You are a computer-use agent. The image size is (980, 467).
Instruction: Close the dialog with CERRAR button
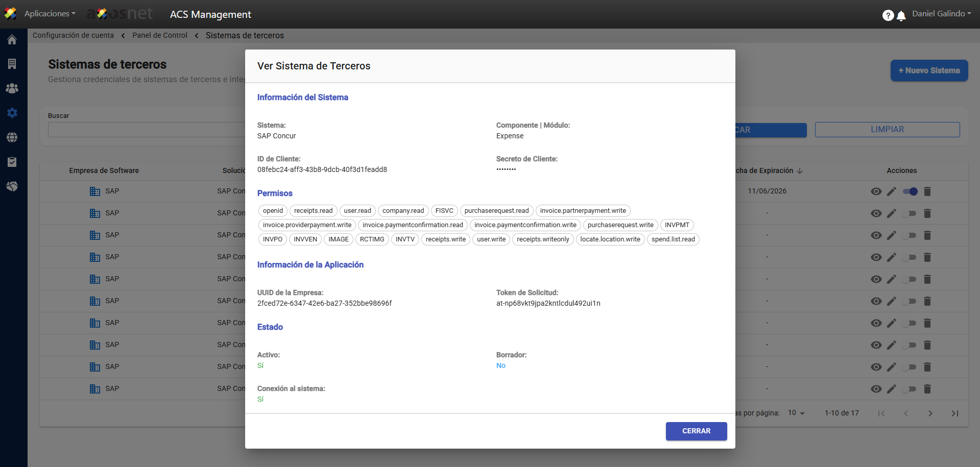coord(696,431)
